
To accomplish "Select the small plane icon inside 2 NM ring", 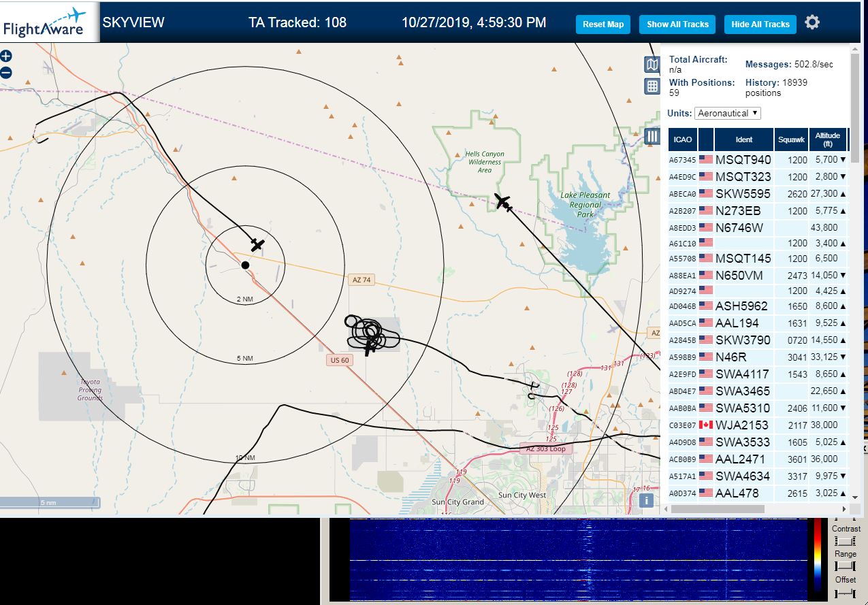I will [257, 244].
